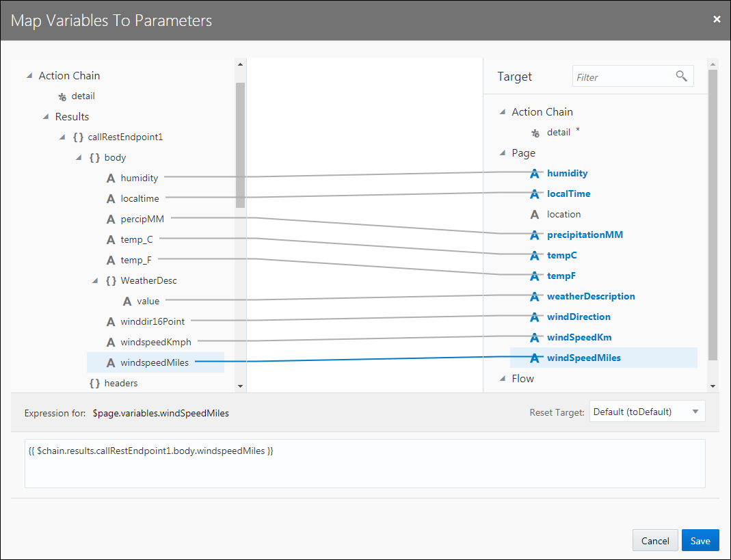This screenshot has width=731, height=560.
Task: Save the variable mappings
Action: click(700, 540)
